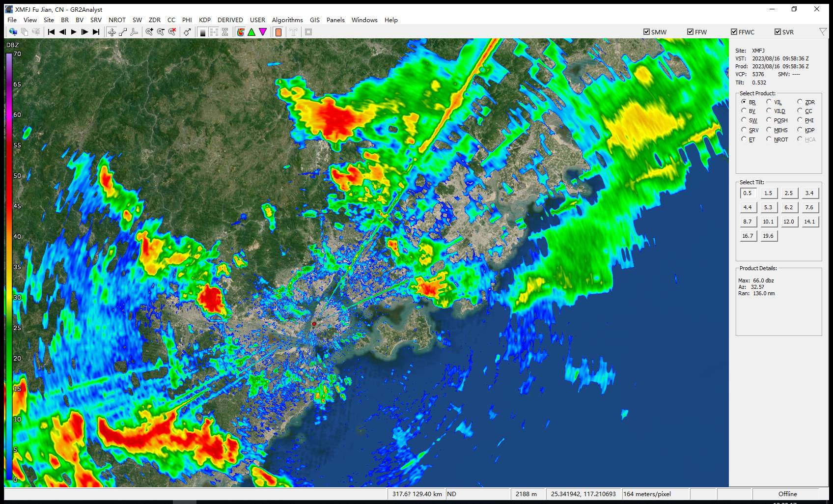Switch to the 1.5 tilt button
The height and width of the screenshot is (504, 833).
tap(768, 193)
